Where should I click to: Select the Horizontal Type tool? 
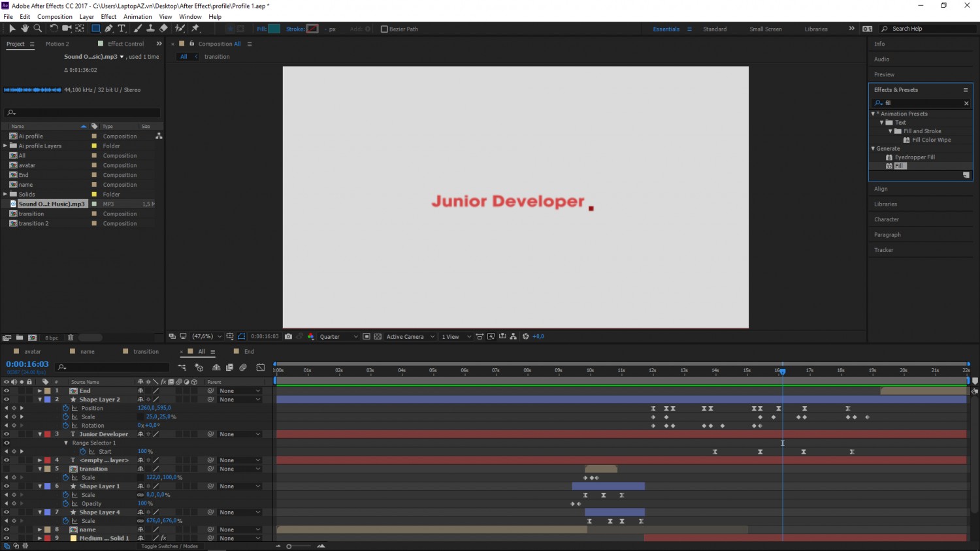point(122,29)
